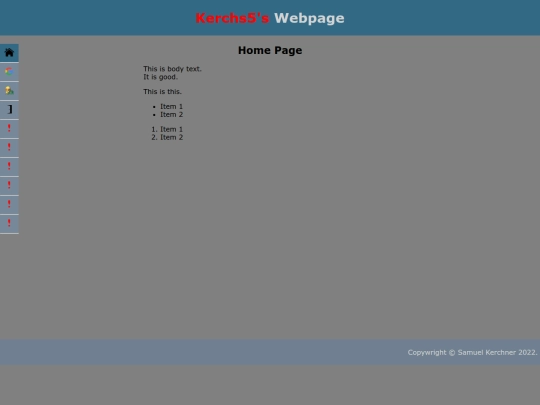Image resolution: width=540 pixels, height=405 pixels.
Task: Click numbered list "2. Item 2"
Action: coord(167,137)
